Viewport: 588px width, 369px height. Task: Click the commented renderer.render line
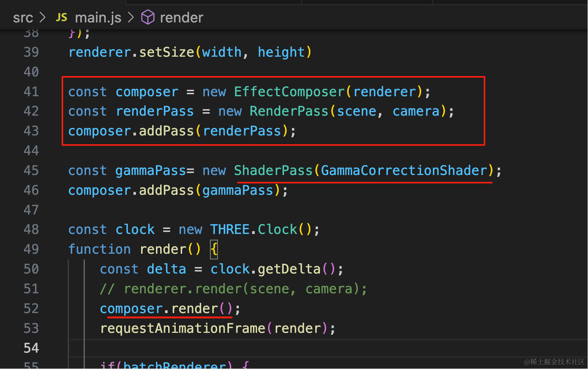(234, 289)
